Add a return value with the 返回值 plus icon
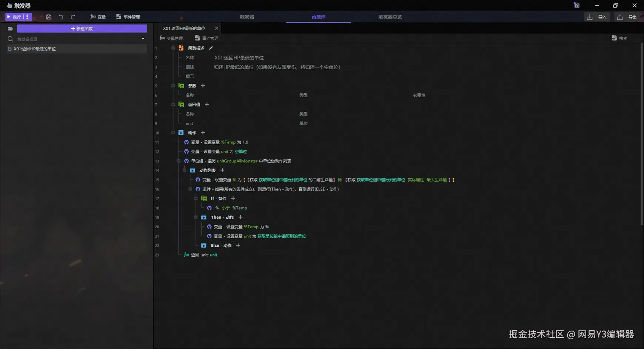644x349 pixels. pyautogui.click(x=207, y=104)
